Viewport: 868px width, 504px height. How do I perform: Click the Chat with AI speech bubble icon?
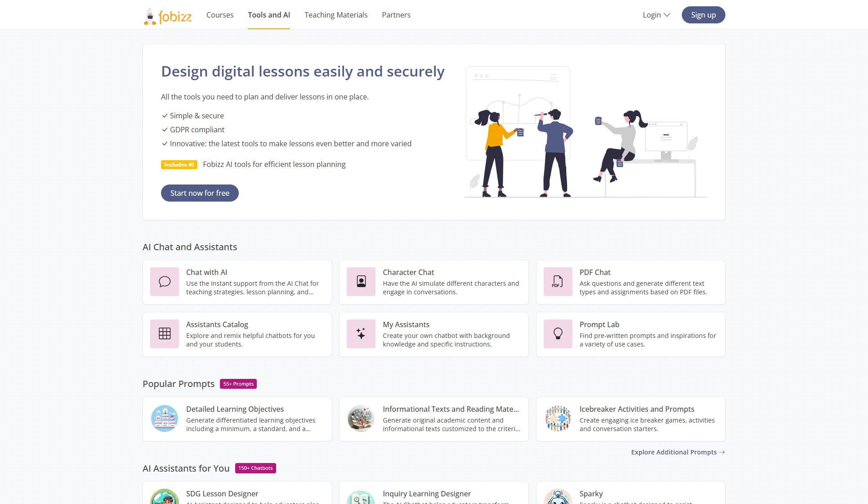[x=164, y=282]
